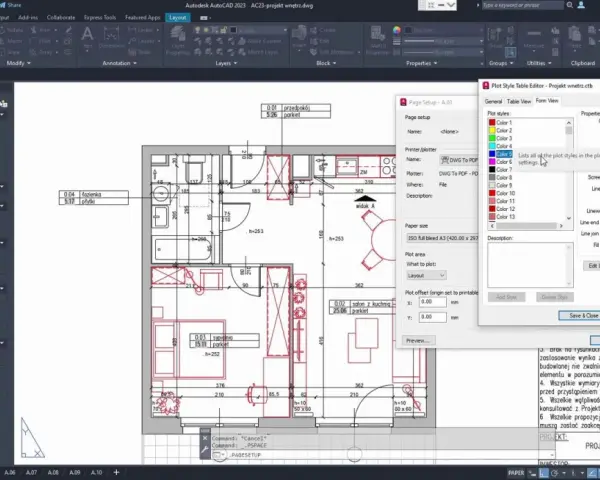
Task: Select the Measure utility
Action: (x=534, y=38)
